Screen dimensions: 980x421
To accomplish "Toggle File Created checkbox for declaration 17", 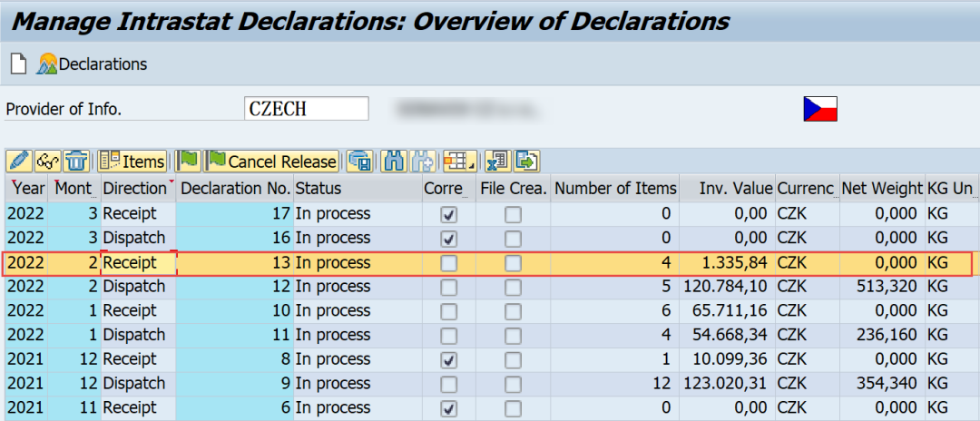I will point(513,215).
